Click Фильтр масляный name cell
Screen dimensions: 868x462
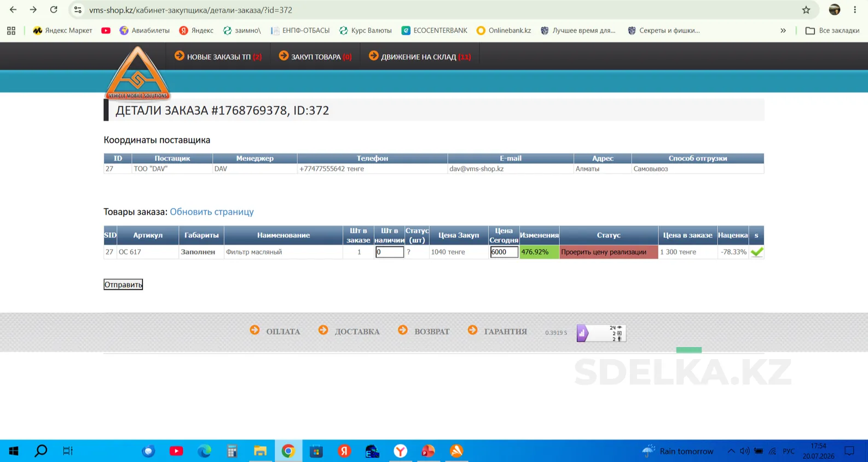pos(283,252)
